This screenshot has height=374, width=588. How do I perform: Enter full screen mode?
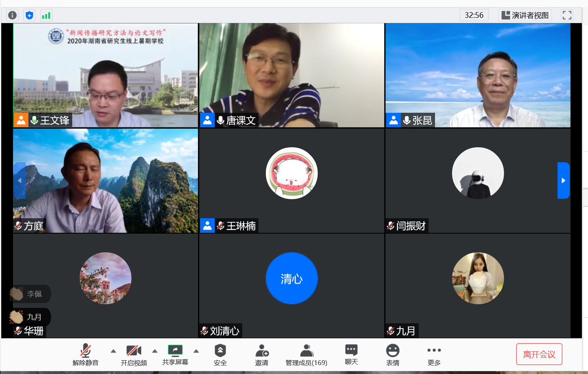coord(567,15)
